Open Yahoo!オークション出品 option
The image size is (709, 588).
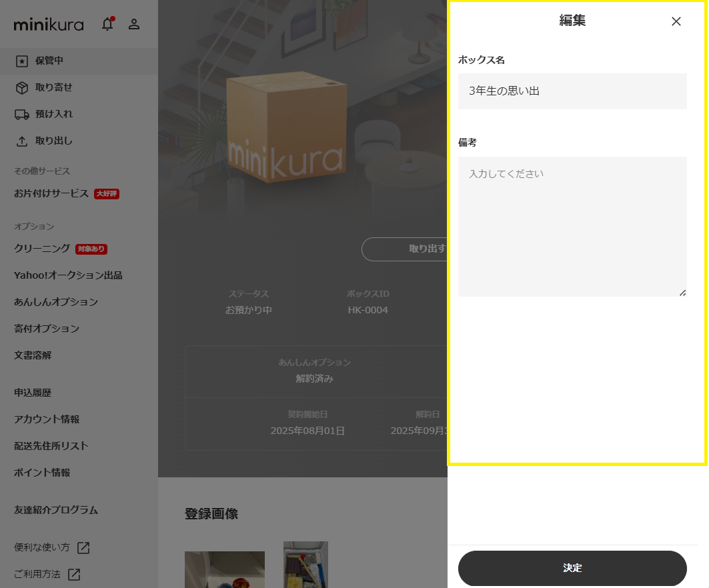click(68, 275)
